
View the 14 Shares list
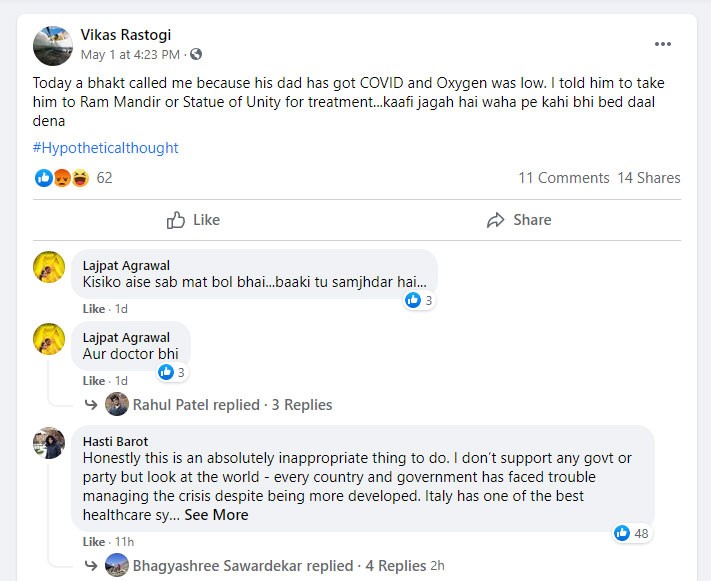click(649, 178)
